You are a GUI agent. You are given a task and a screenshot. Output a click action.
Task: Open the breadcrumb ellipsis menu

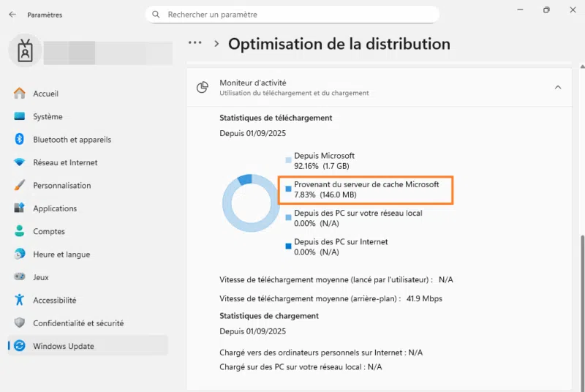pyautogui.click(x=195, y=43)
